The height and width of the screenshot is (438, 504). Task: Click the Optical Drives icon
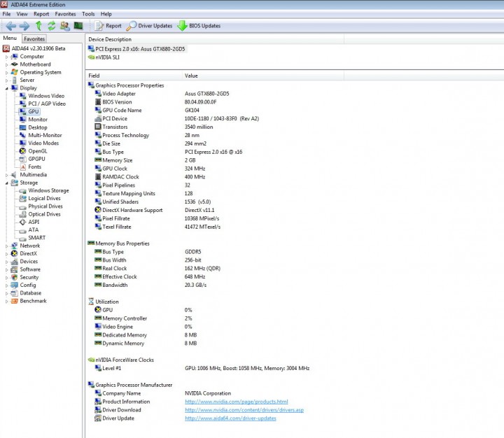pyautogui.click(x=22, y=214)
